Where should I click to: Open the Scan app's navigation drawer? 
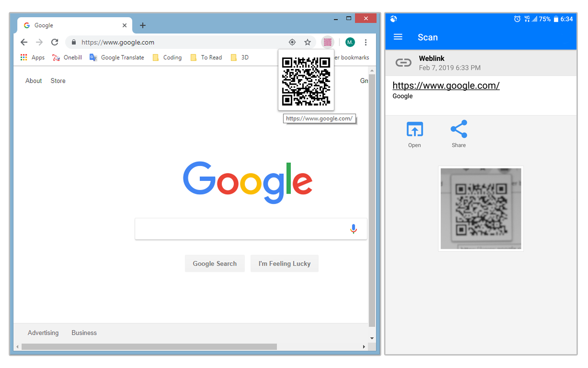[x=398, y=37]
